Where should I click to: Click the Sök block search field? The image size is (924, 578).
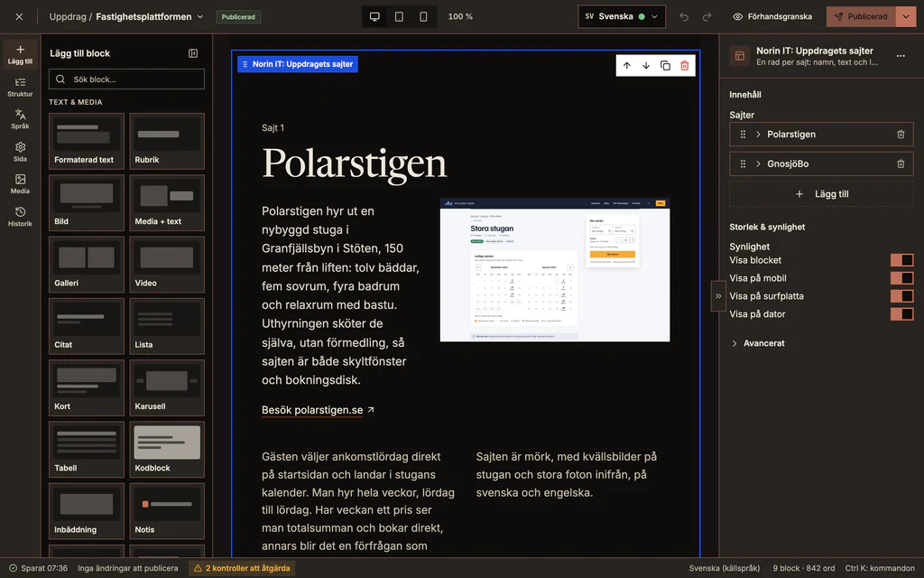click(x=126, y=79)
